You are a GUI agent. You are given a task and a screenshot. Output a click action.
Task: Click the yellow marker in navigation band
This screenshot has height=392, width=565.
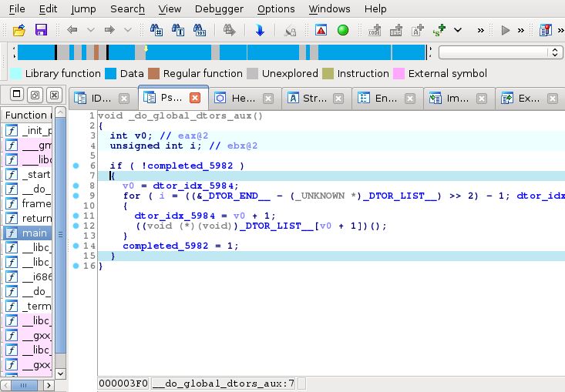[146, 49]
